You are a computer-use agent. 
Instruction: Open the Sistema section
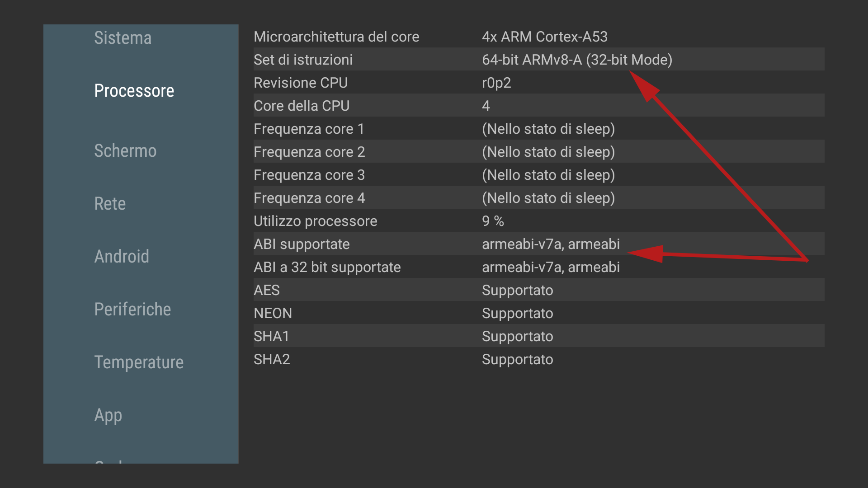(123, 38)
